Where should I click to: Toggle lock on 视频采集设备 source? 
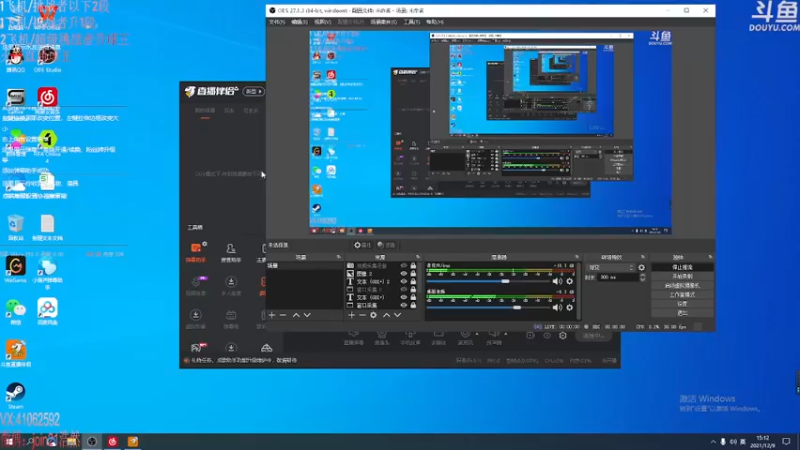tap(413, 266)
